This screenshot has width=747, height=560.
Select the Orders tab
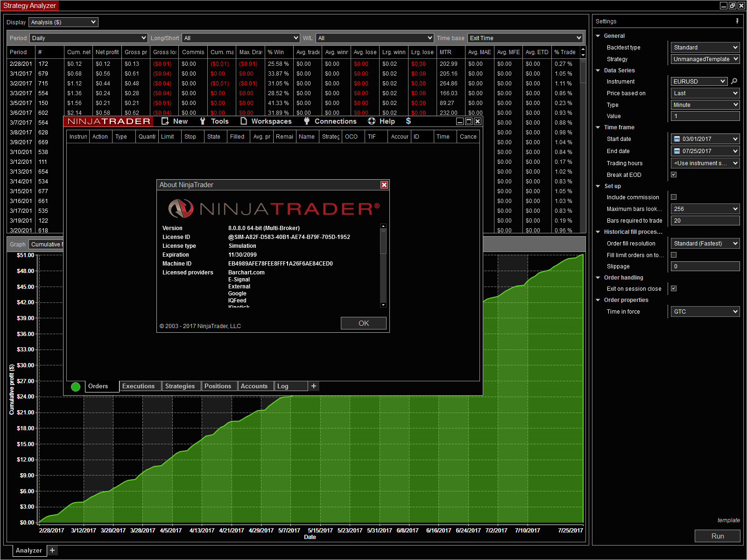click(x=102, y=386)
